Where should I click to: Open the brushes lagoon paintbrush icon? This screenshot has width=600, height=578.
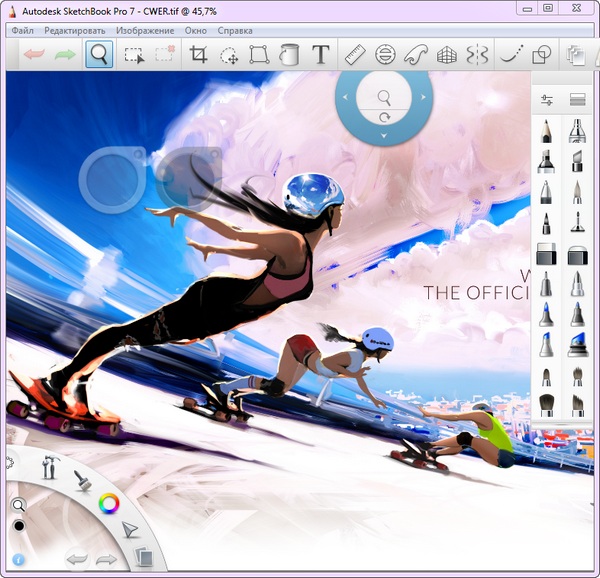(82, 480)
